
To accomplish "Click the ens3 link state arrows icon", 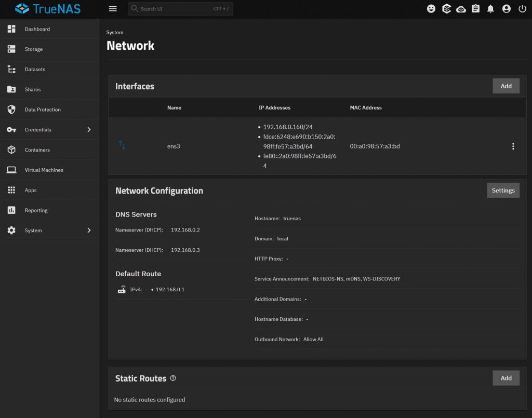I will pos(122,145).
